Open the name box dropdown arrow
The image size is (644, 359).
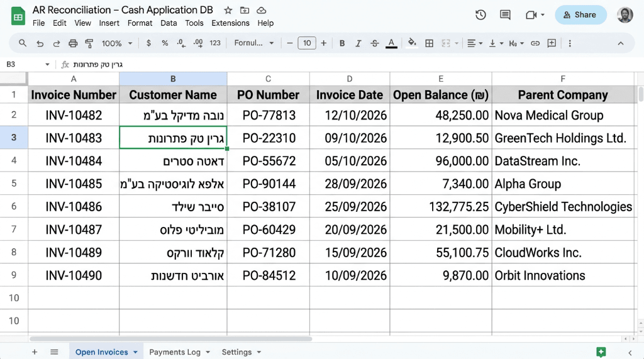tap(47, 65)
